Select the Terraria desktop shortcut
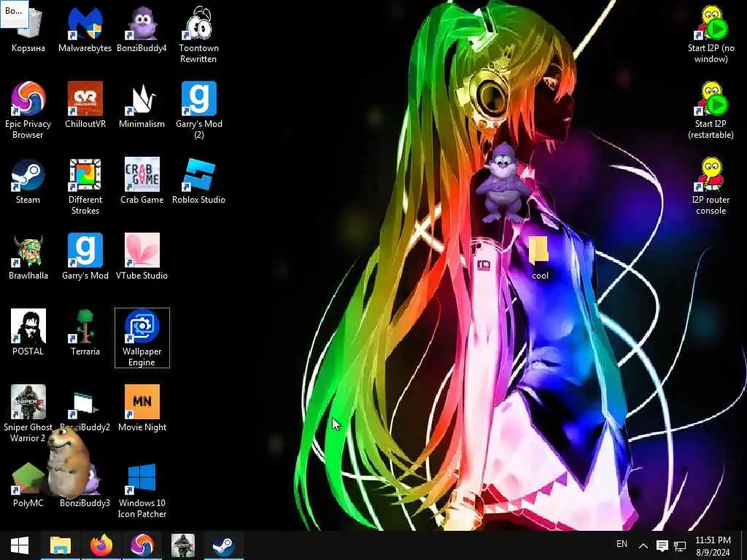Viewport: 747px width, 560px height. point(85,332)
